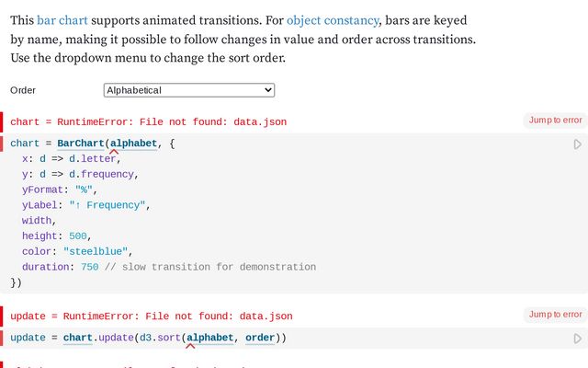This screenshot has height=368, width=588.
Task: Click the order reference in update cell
Action: (x=260, y=338)
